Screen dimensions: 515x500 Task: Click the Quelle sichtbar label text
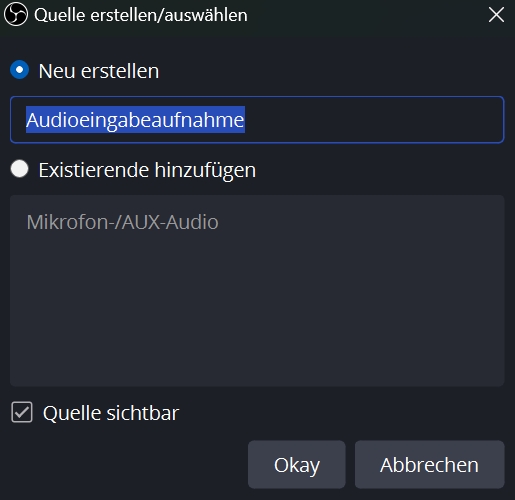click(x=111, y=413)
